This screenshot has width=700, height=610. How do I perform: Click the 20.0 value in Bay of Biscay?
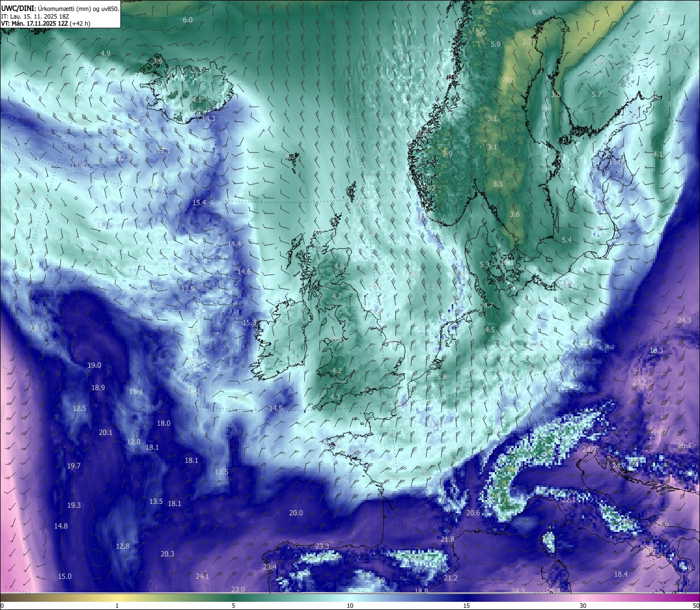[x=296, y=513]
